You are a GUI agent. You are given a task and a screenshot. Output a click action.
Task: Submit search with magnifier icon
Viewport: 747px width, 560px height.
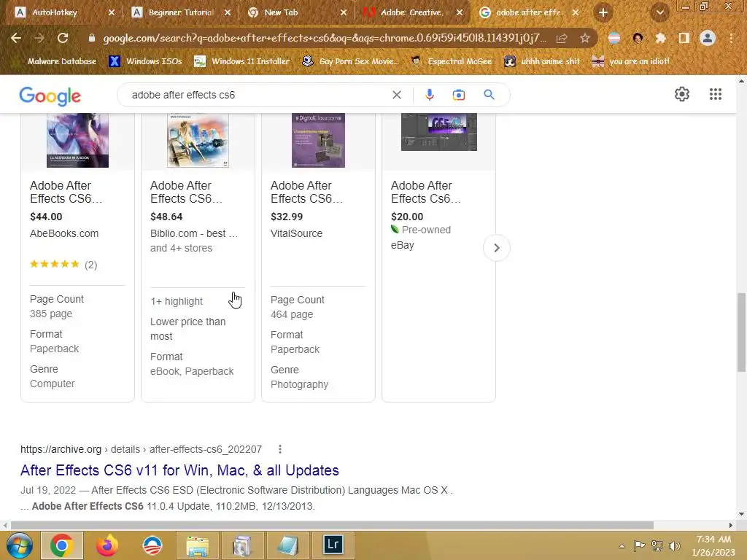pos(489,94)
